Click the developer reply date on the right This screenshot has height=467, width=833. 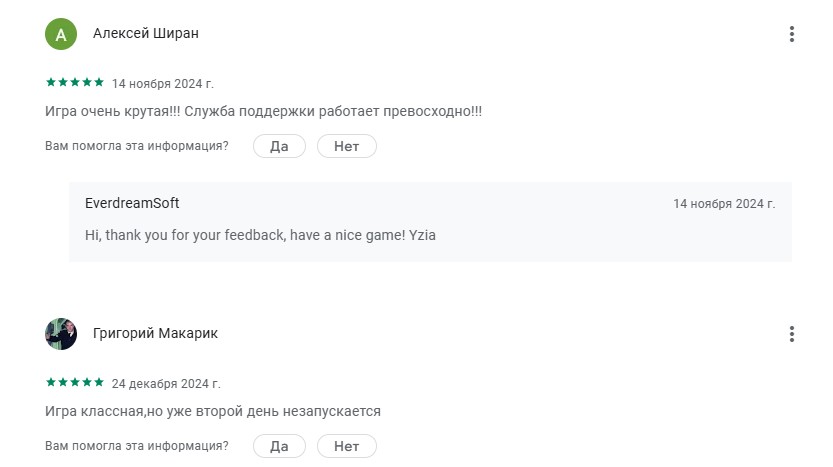(724, 204)
